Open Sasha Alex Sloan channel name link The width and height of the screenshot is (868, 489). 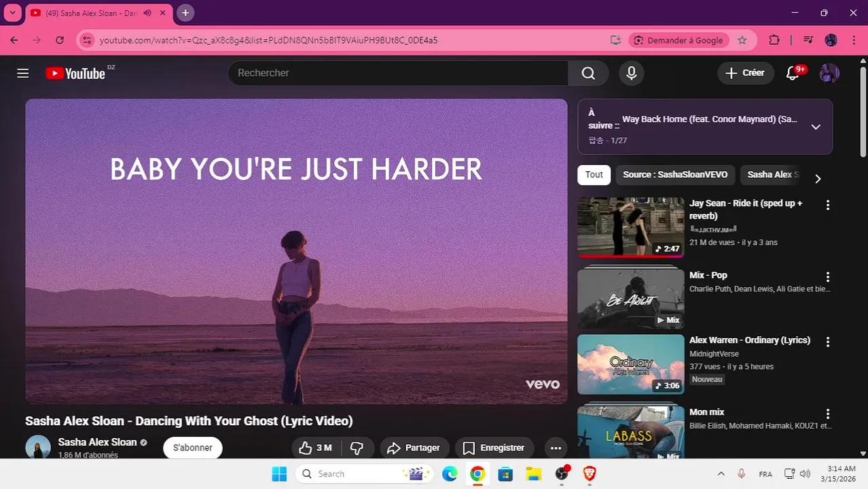click(97, 442)
